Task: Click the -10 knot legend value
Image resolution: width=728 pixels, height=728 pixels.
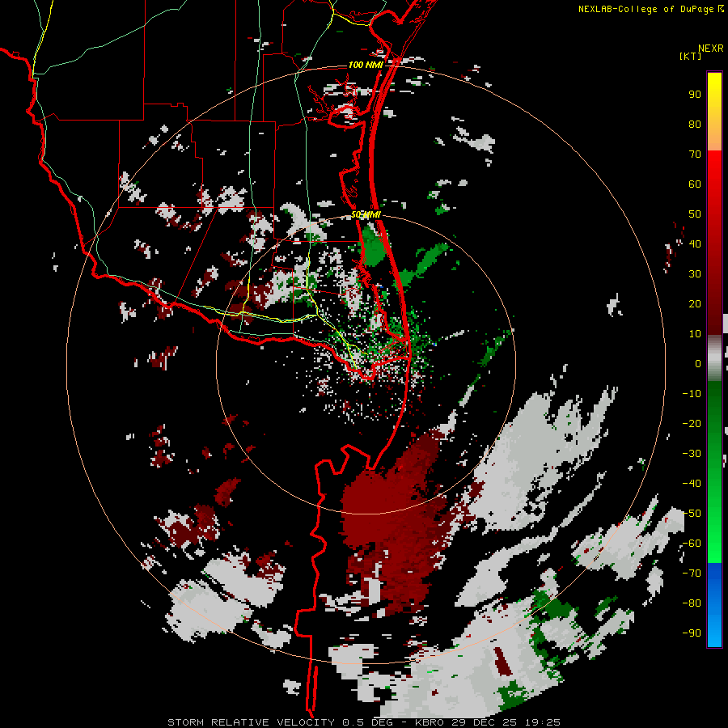Action: 692,394
